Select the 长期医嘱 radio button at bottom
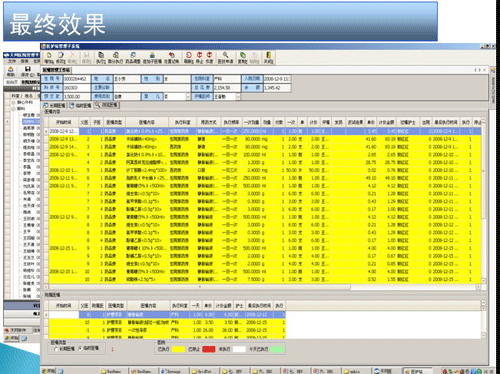 click(x=56, y=349)
